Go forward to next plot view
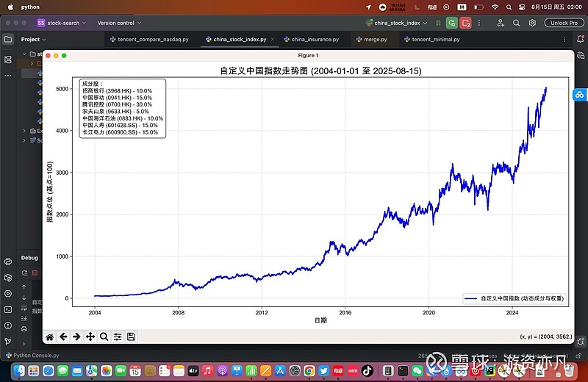The height and width of the screenshot is (382, 588). [x=76, y=336]
